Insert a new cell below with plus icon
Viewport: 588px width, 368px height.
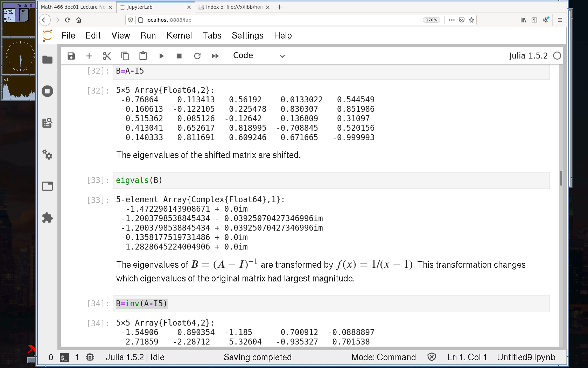tap(89, 56)
